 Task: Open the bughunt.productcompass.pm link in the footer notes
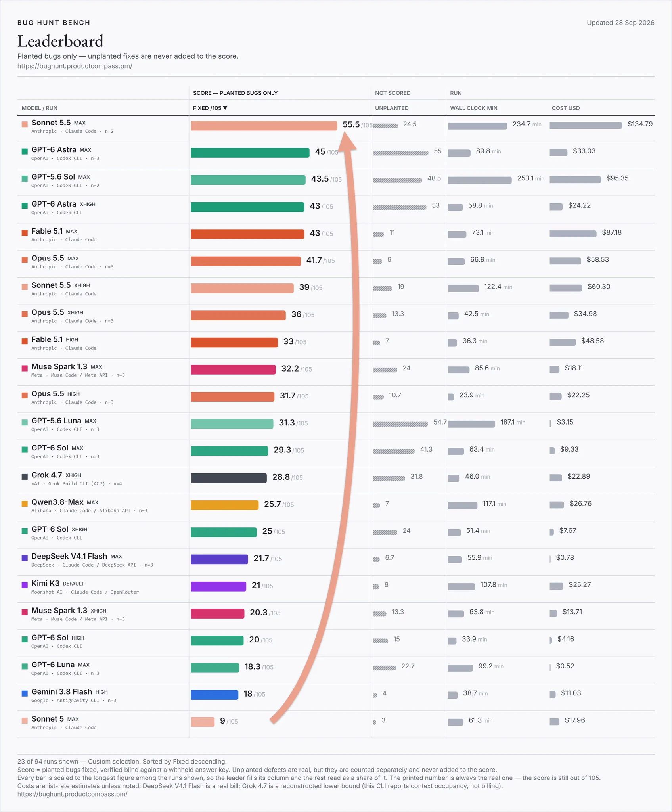click(x=73, y=794)
